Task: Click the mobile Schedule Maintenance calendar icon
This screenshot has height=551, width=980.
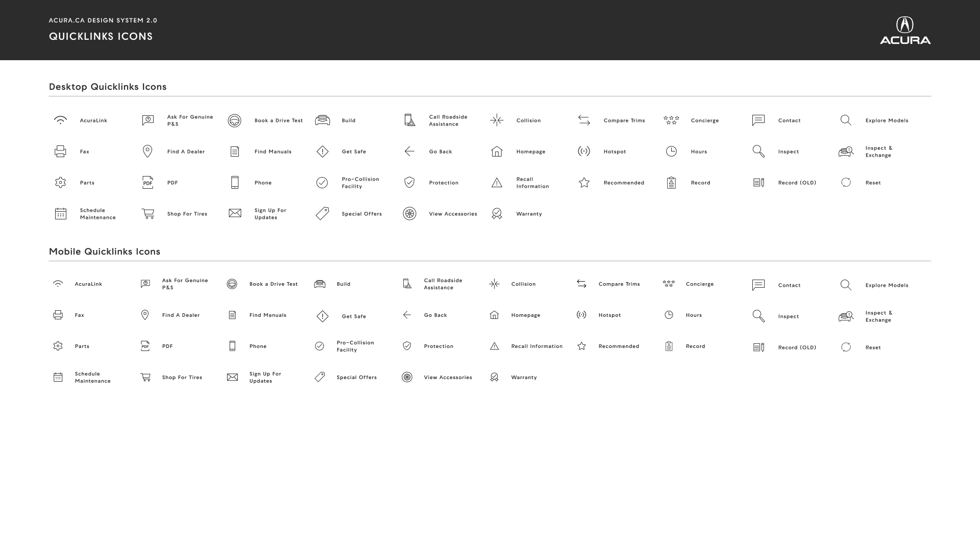Action: click(x=58, y=378)
